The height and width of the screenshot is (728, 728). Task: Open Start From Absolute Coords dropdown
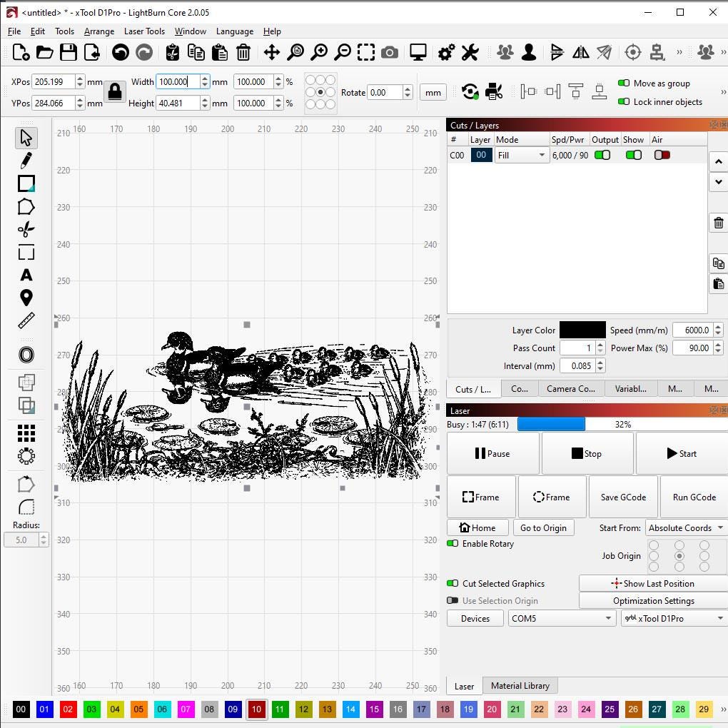pos(686,528)
